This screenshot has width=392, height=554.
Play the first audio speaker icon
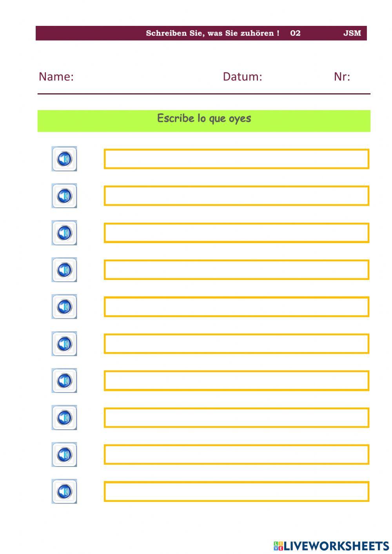pyautogui.click(x=64, y=159)
